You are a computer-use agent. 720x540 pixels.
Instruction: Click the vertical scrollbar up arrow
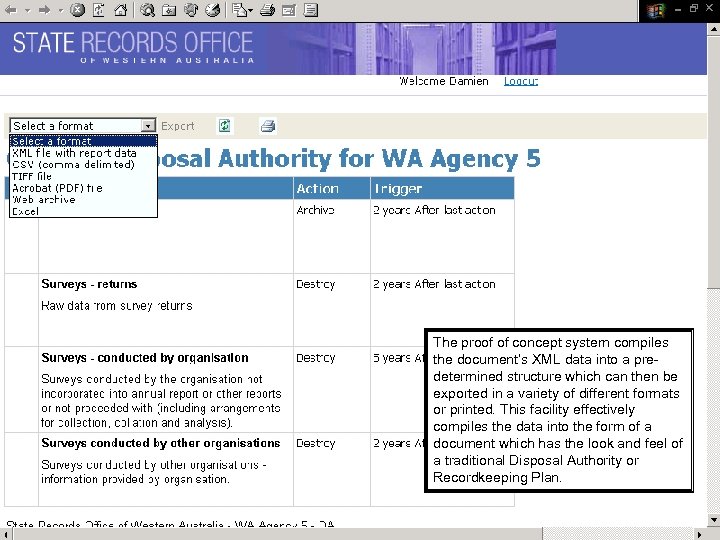[714, 29]
